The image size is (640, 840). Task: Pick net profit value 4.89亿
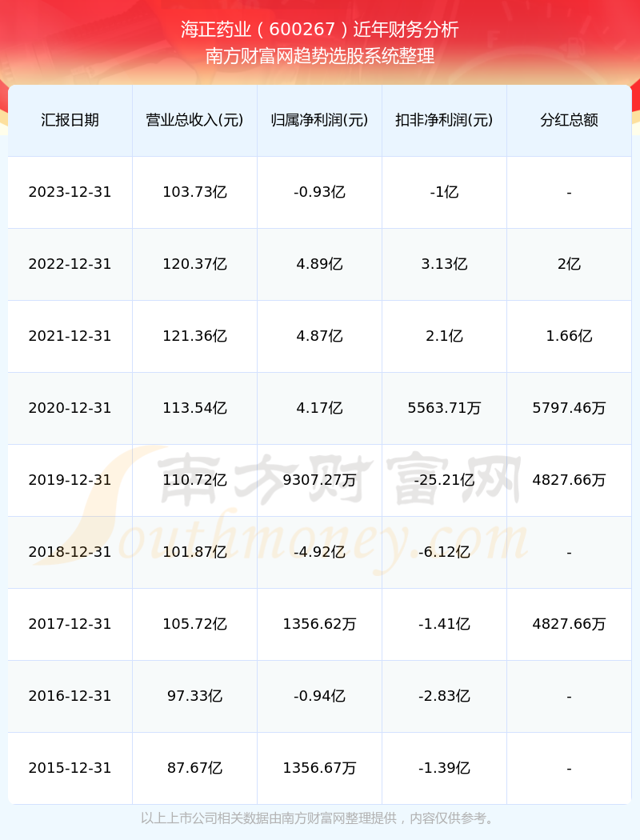[320, 264]
